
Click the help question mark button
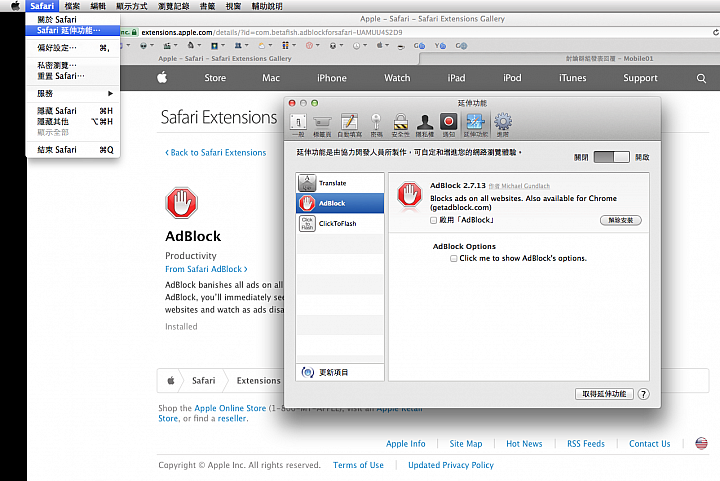(x=643, y=394)
